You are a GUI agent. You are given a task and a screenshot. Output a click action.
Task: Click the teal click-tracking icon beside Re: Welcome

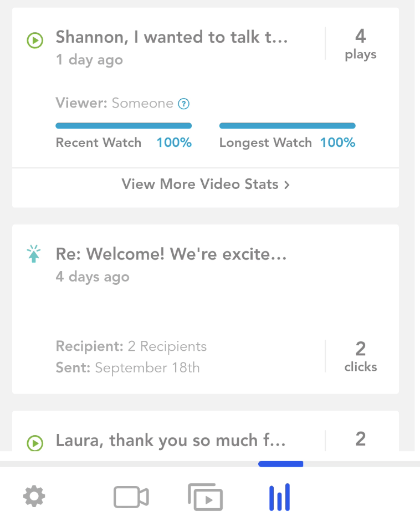pos(34,253)
